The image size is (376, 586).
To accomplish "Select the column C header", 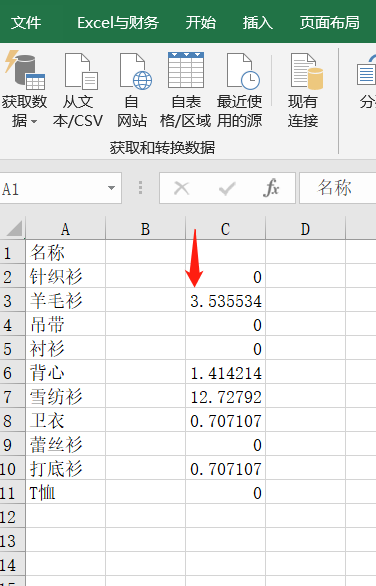I will (225, 229).
